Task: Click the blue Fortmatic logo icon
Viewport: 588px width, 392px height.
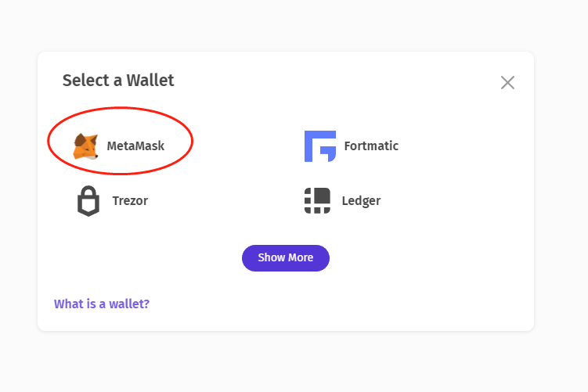Action: pos(319,146)
